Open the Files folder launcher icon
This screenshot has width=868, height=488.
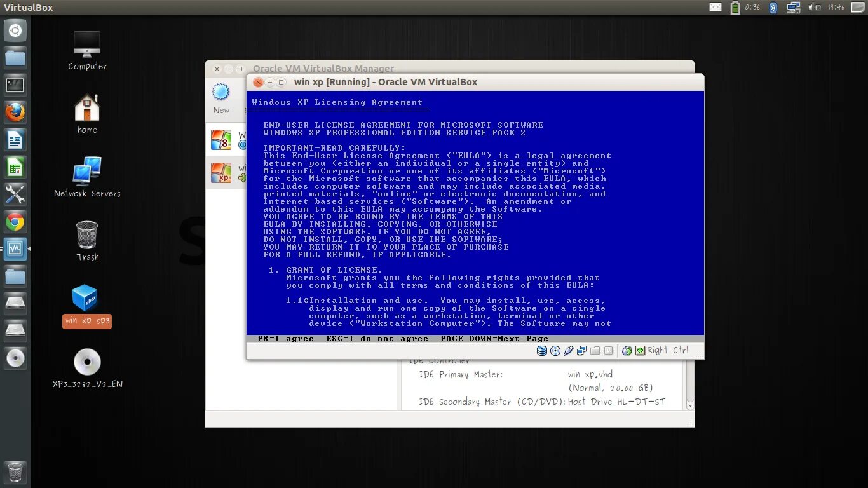click(15, 58)
